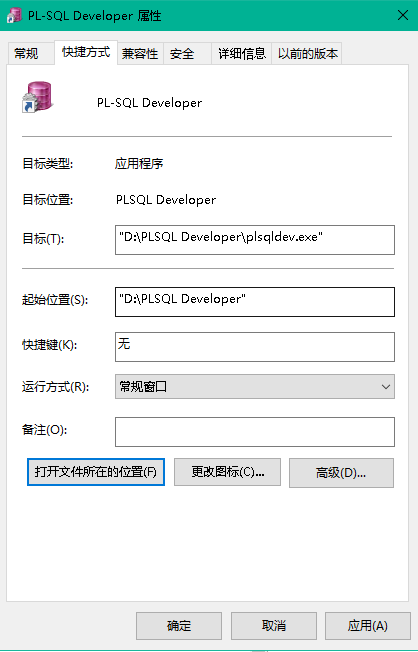Open the 更改图标(C)... dialog
The width and height of the screenshot is (418, 652).
(x=228, y=472)
